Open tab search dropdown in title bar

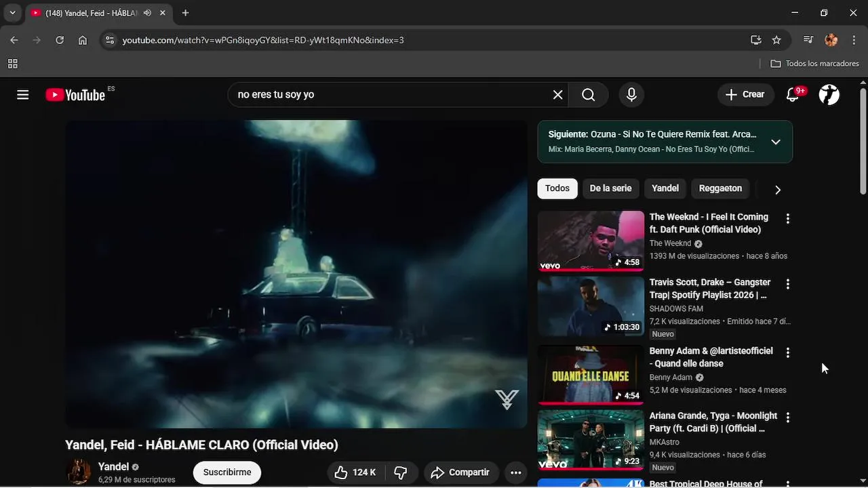12,13
